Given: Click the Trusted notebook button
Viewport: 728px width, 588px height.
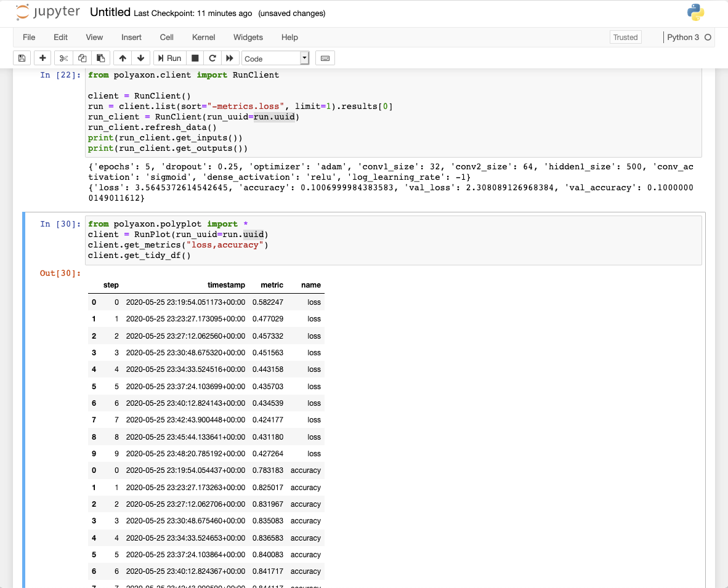Looking at the screenshot, I should pos(625,37).
